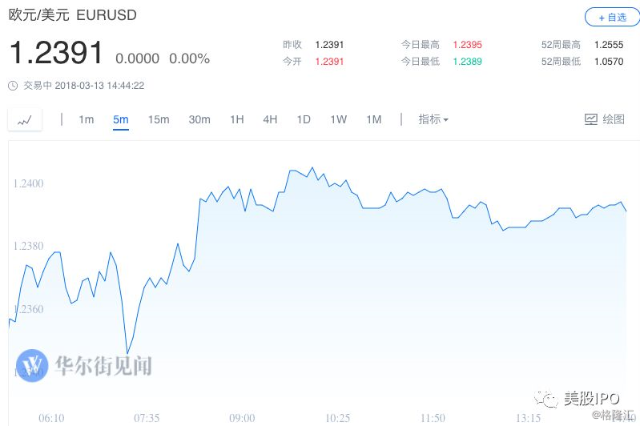This screenshot has height=426, width=640.
Task: Click the clock icon beside trading time
Action: coord(13,86)
